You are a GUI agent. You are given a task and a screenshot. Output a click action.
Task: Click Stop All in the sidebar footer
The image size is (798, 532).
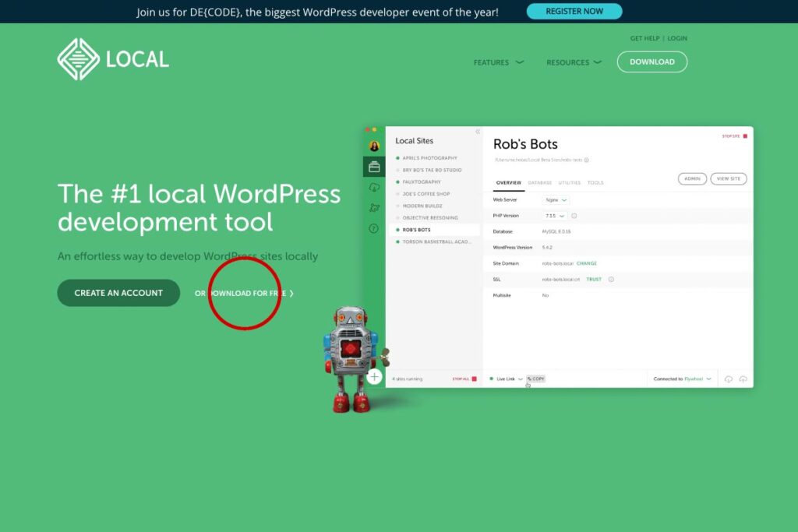pyautogui.click(x=464, y=379)
